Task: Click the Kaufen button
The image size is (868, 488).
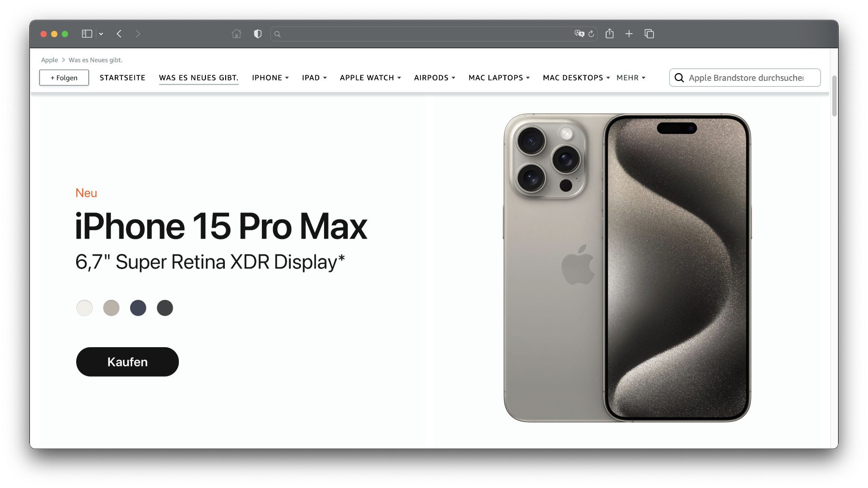Action: pyautogui.click(x=127, y=362)
